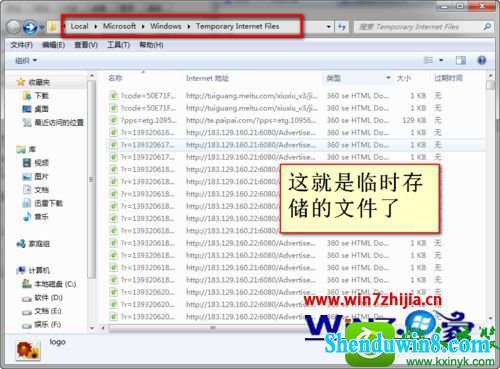The height and width of the screenshot is (369, 500).
Task: Select 收藏夹 in the navigation pane
Action: click(39, 82)
